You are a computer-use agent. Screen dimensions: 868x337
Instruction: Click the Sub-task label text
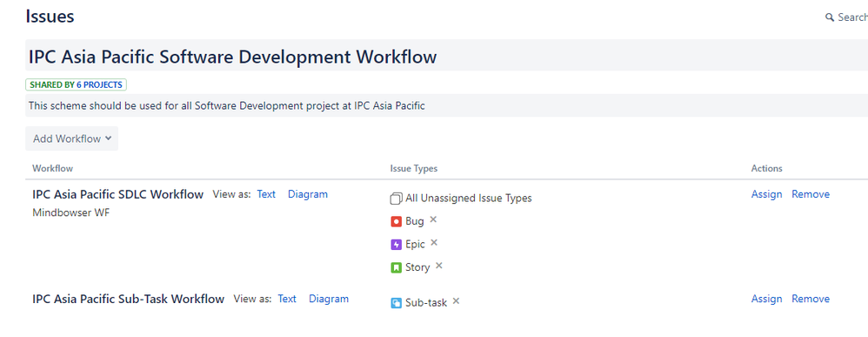point(426,303)
